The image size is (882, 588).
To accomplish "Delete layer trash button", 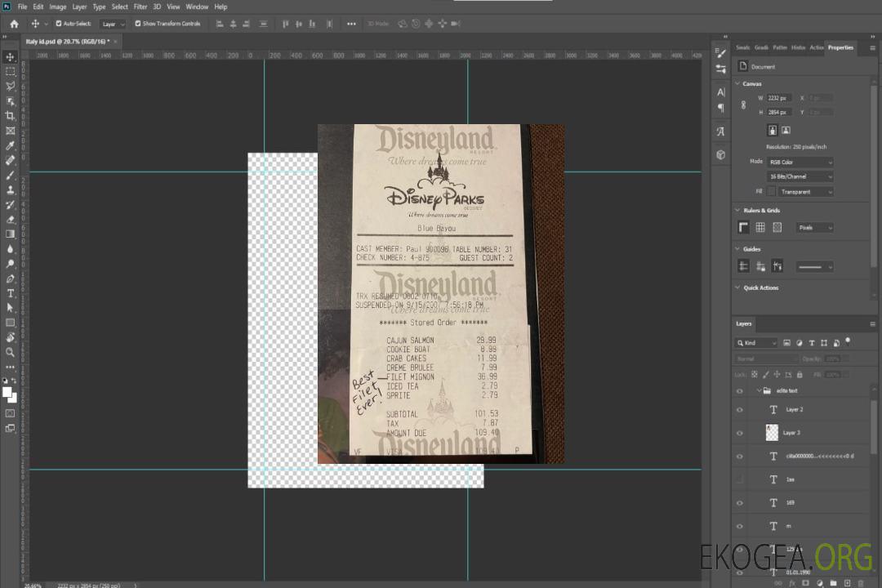I will tap(862, 583).
